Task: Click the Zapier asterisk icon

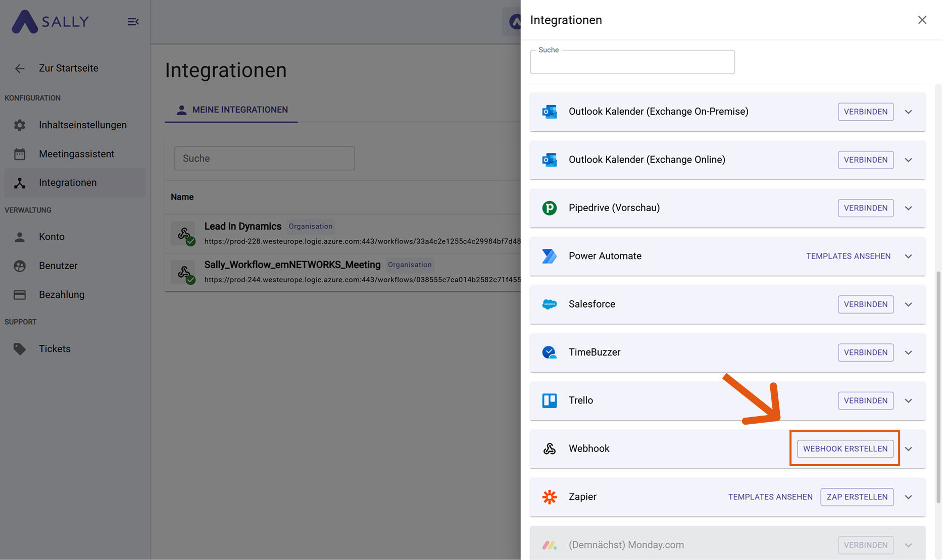Action: tap(550, 497)
